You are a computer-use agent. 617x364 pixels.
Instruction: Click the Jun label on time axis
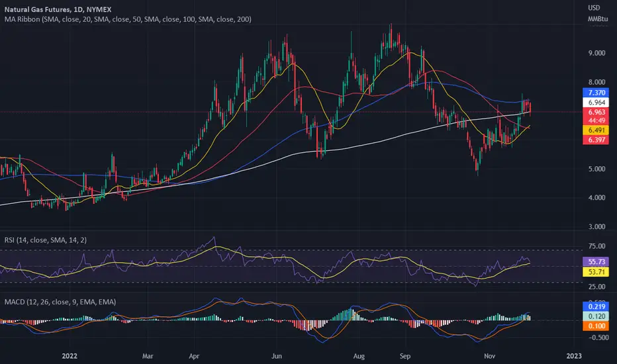(x=277, y=356)
